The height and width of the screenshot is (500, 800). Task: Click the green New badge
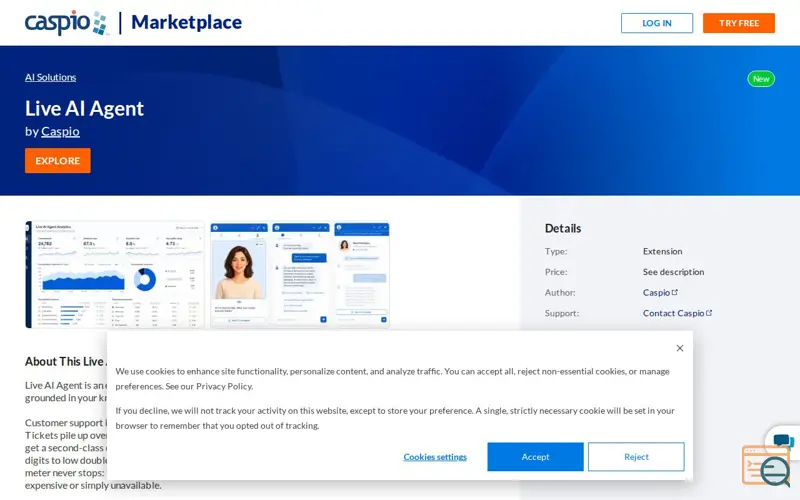(761, 79)
